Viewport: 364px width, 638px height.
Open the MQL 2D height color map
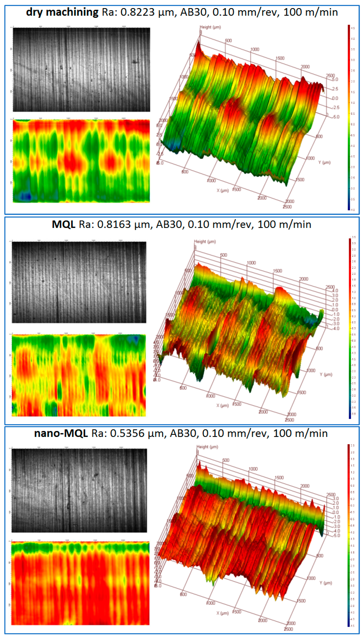tap(79, 375)
